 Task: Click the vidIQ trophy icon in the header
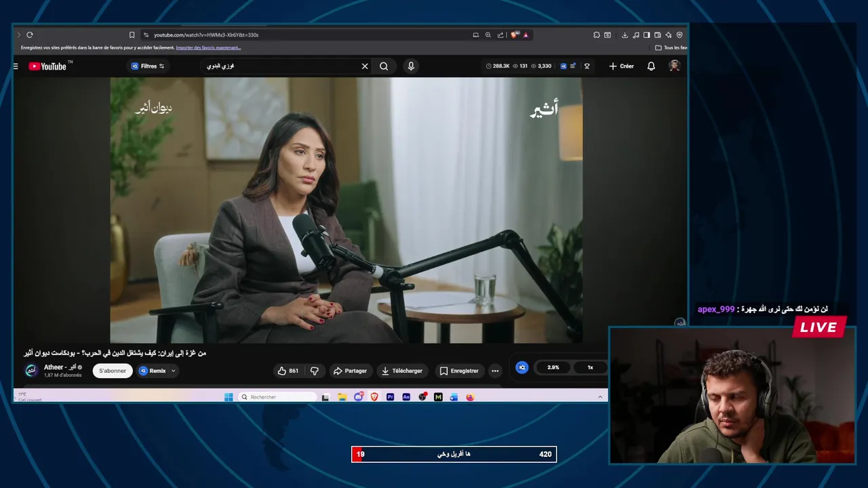[587, 66]
